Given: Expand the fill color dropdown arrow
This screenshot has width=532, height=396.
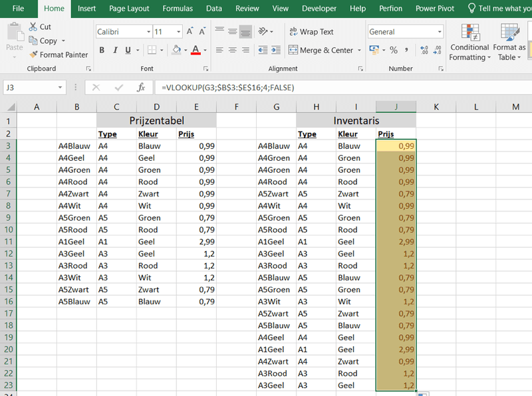Looking at the screenshot, I should click(186, 50).
